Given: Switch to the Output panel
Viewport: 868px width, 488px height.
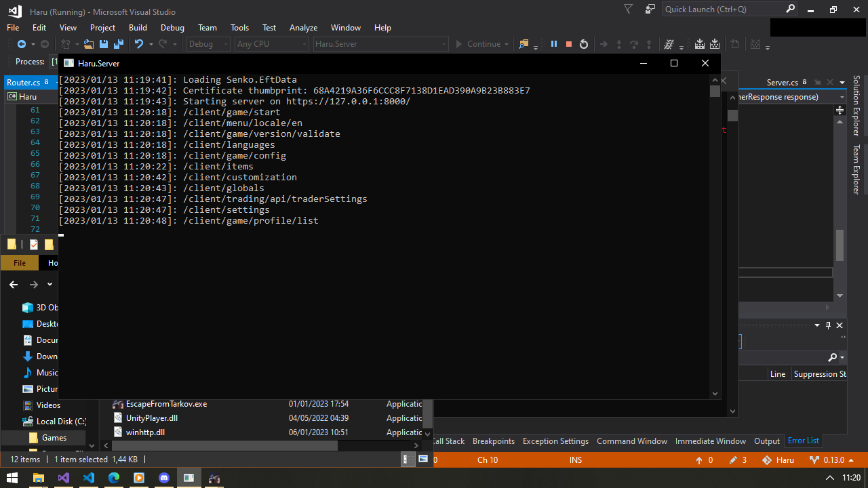Looking at the screenshot, I should tap(766, 441).
